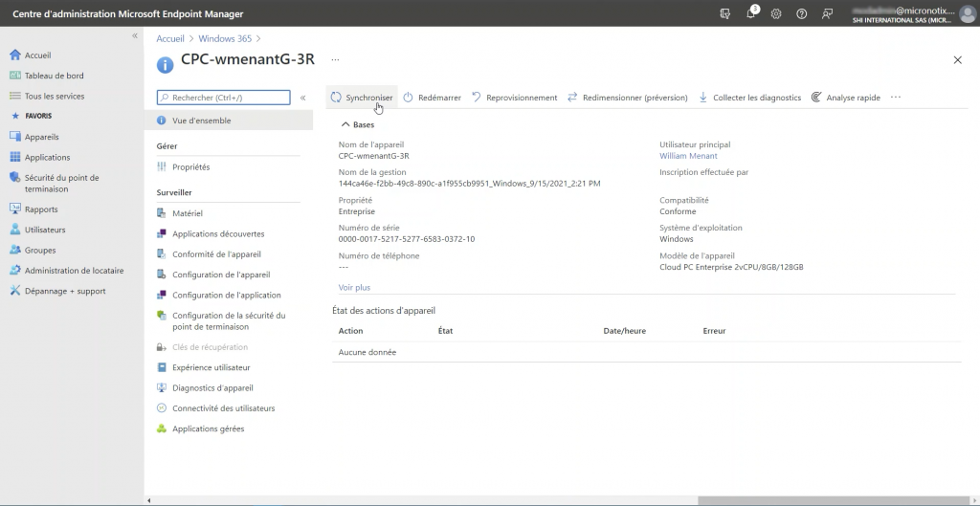Click the Synchroniser toolbar button
This screenshot has height=506, width=980.
tap(362, 98)
